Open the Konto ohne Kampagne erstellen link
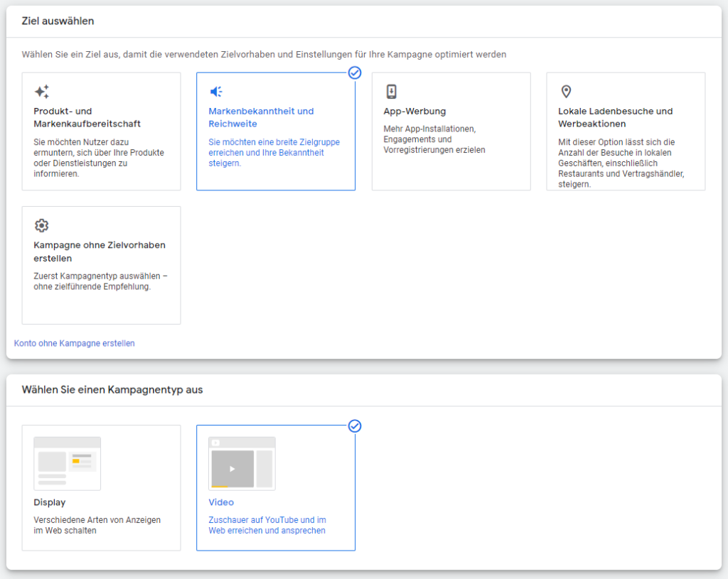 click(73, 343)
